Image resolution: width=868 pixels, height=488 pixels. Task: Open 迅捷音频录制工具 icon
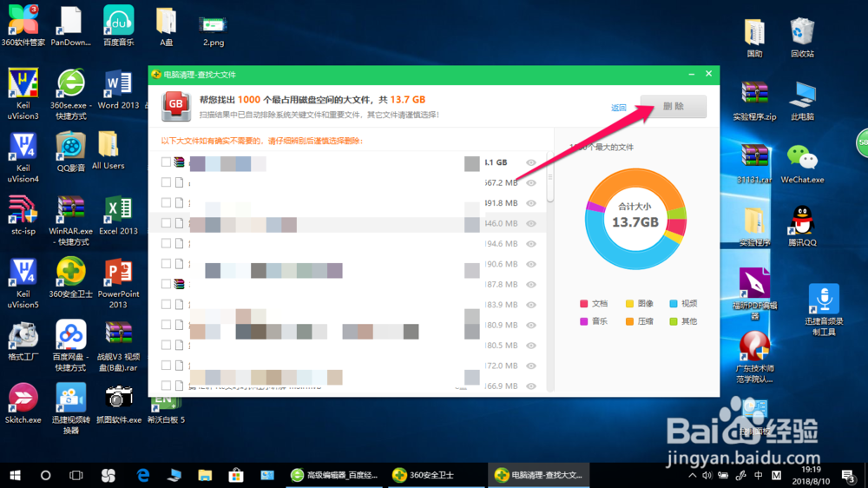tap(824, 309)
